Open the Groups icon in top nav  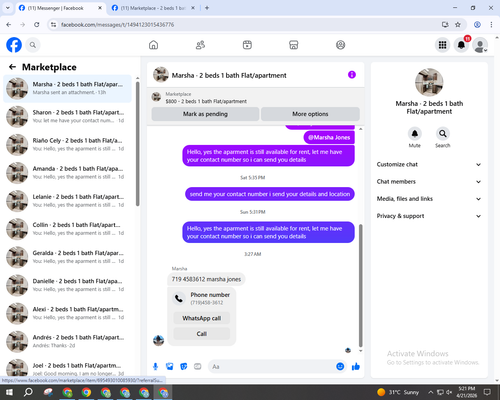[x=340, y=45]
